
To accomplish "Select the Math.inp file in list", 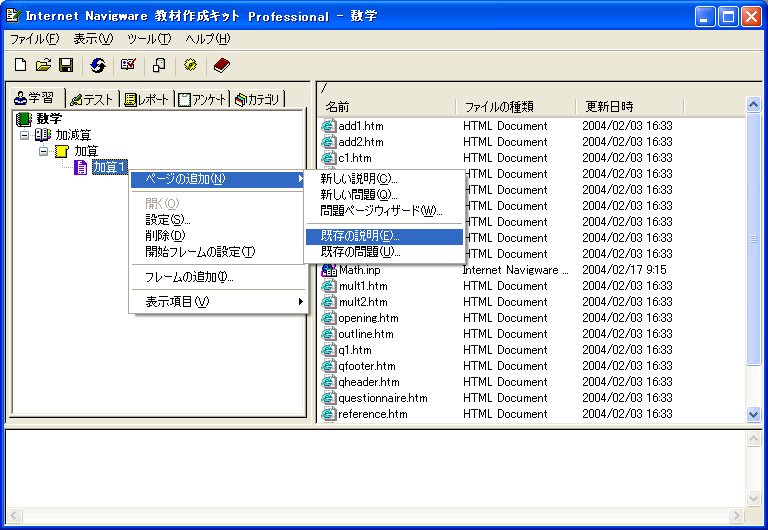I will [359, 269].
